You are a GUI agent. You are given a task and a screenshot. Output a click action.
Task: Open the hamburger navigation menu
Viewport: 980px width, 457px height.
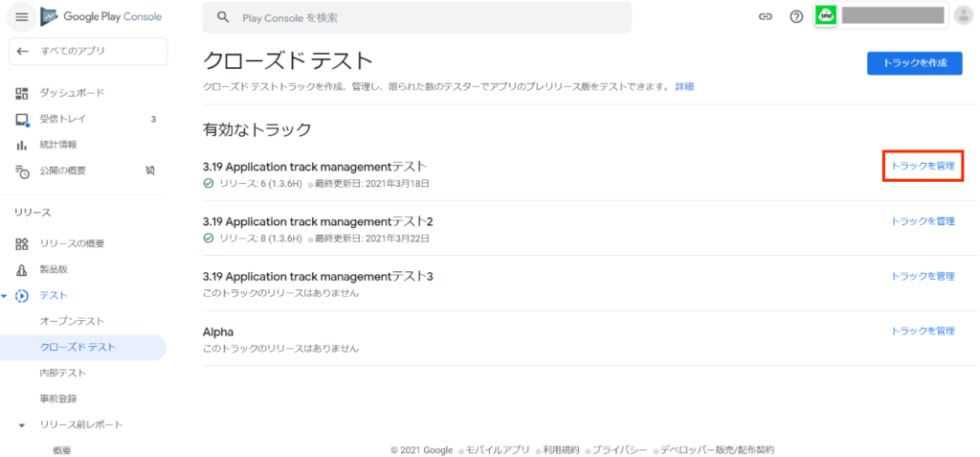(21, 17)
